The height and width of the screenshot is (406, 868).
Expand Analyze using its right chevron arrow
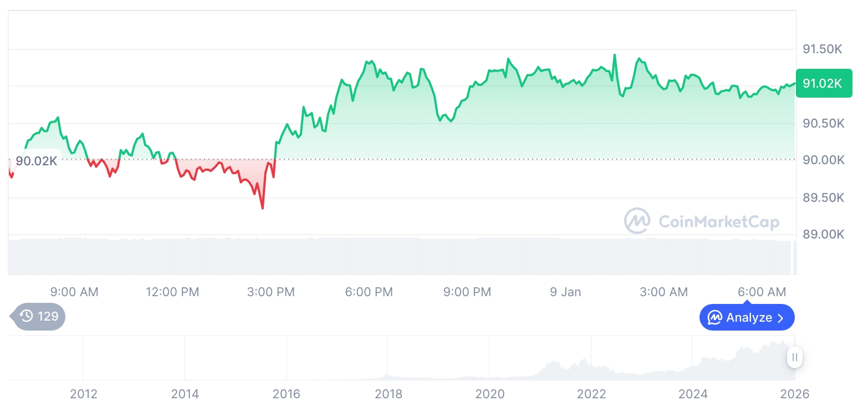pyautogui.click(x=781, y=318)
